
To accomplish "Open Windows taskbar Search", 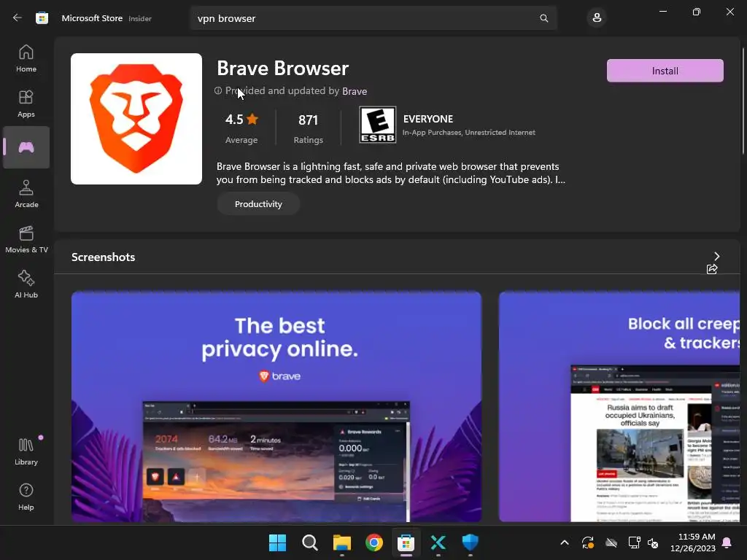I will pyautogui.click(x=310, y=542).
